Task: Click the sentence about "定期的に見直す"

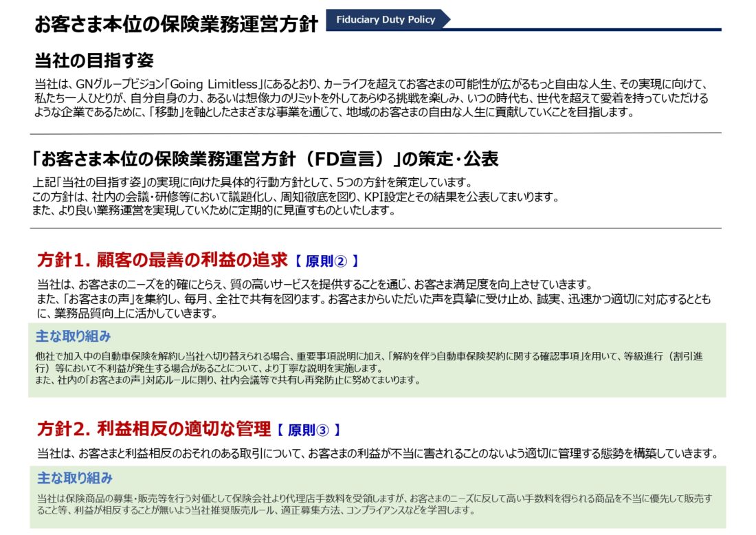Action: coord(214,211)
